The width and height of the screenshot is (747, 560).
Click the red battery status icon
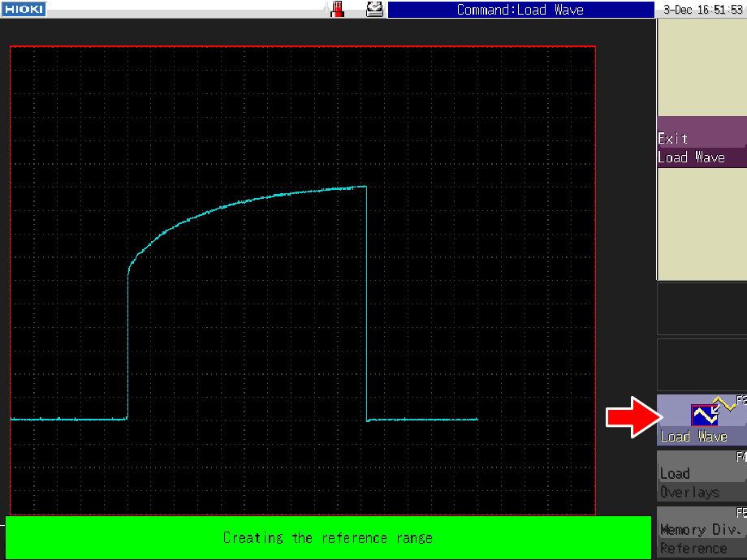pyautogui.click(x=338, y=10)
